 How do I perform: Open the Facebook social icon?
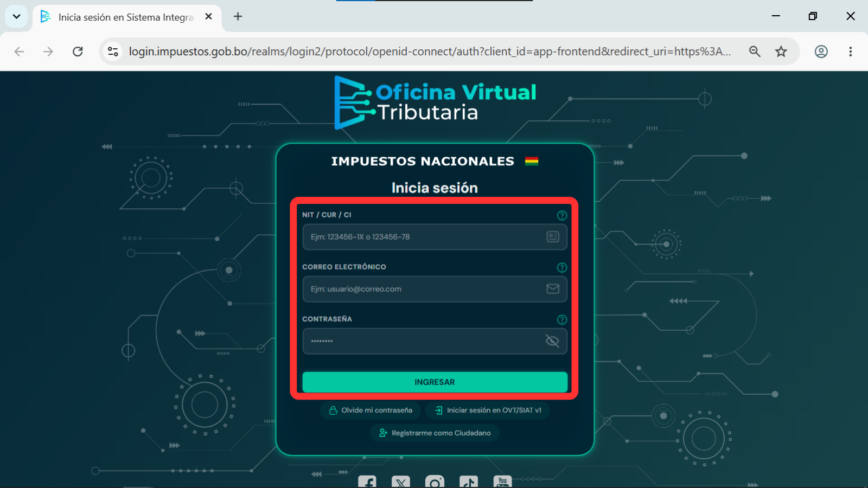367,481
